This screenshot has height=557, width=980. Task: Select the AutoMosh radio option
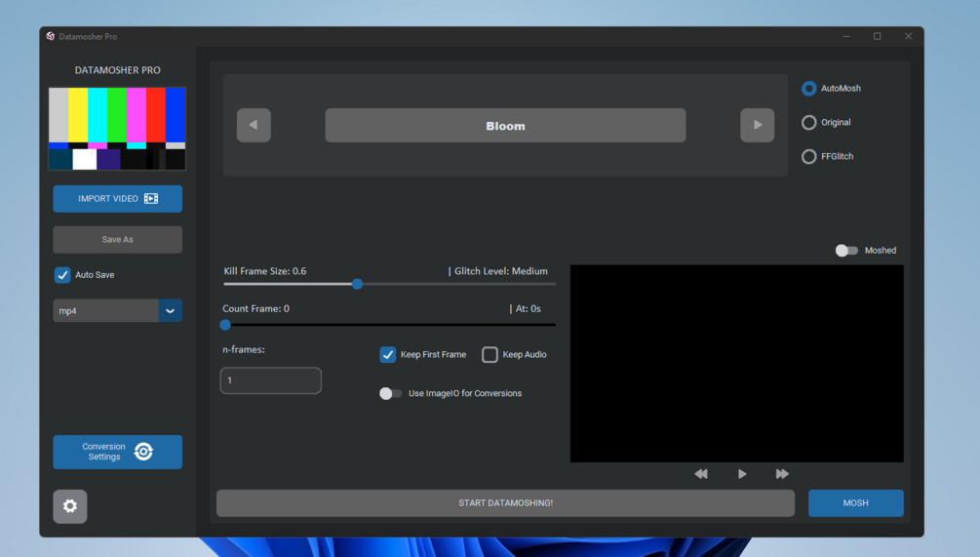click(x=808, y=89)
